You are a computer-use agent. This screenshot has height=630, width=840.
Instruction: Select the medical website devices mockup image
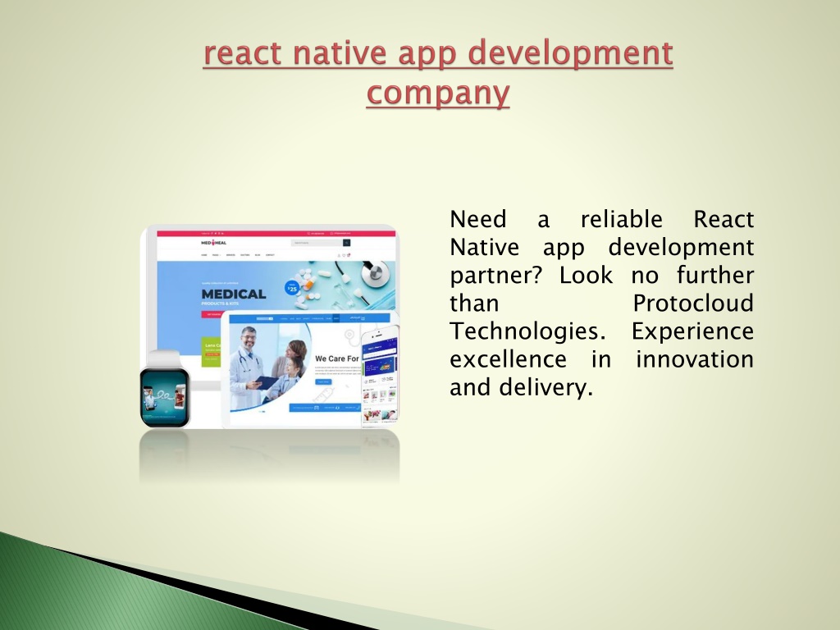click(x=269, y=326)
